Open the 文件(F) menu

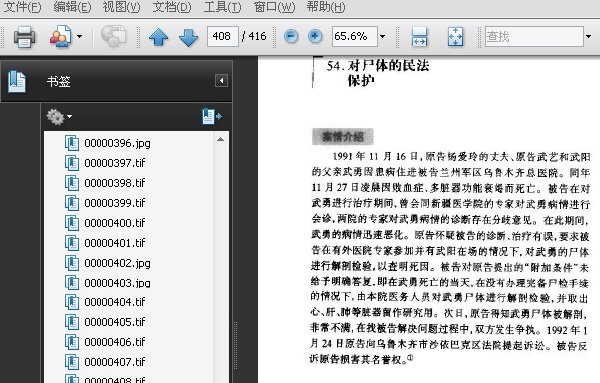(x=23, y=7)
